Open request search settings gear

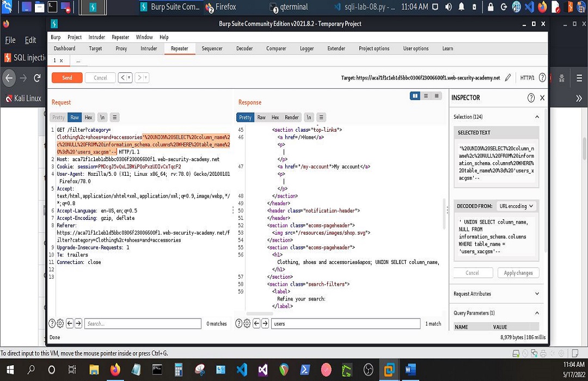click(60, 323)
